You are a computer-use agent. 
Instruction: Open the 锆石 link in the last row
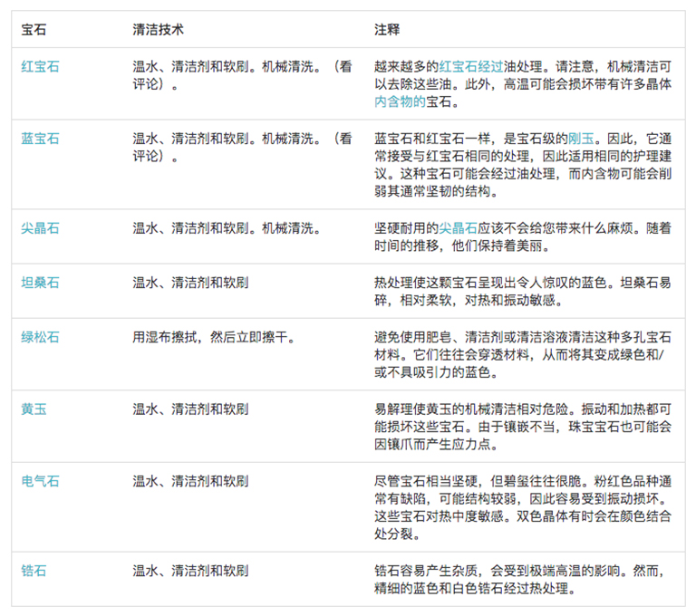coord(34,571)
